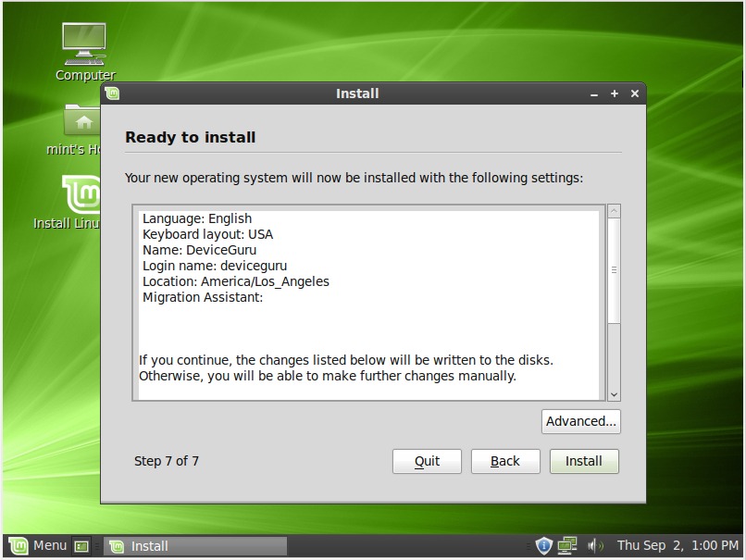746x560 pixels.
Task: Click the 'If you continue' warning line
Action: pyautogui.click(x=346, y=360)
